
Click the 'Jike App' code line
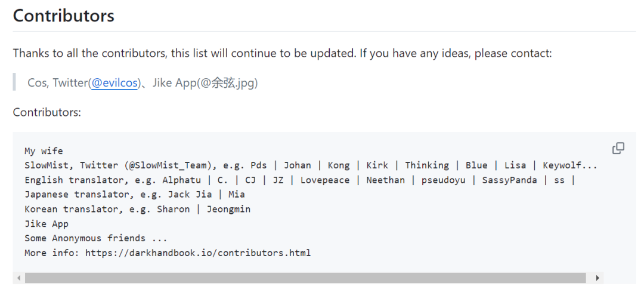[47, 224]
